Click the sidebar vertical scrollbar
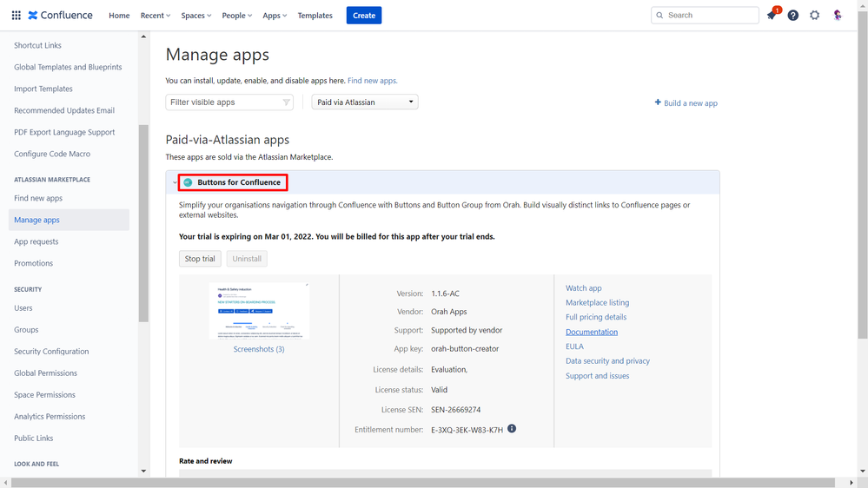This screenshot has height=488, width=868. (x=143, y=224)
